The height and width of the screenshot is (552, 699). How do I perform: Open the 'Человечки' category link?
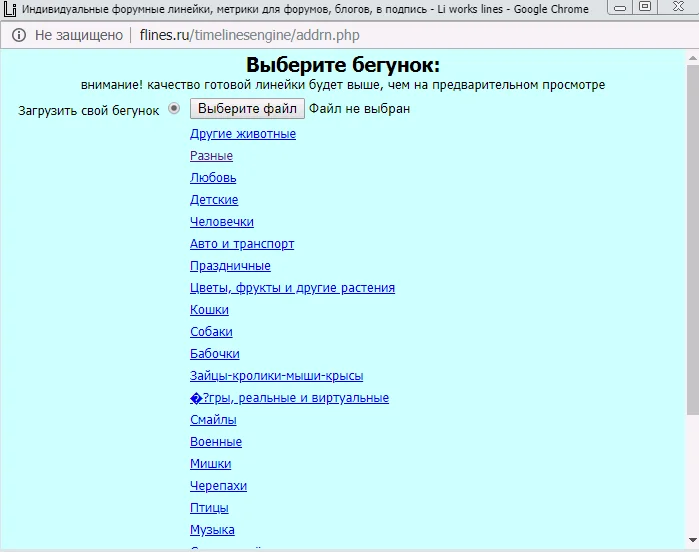click(222, 222)
